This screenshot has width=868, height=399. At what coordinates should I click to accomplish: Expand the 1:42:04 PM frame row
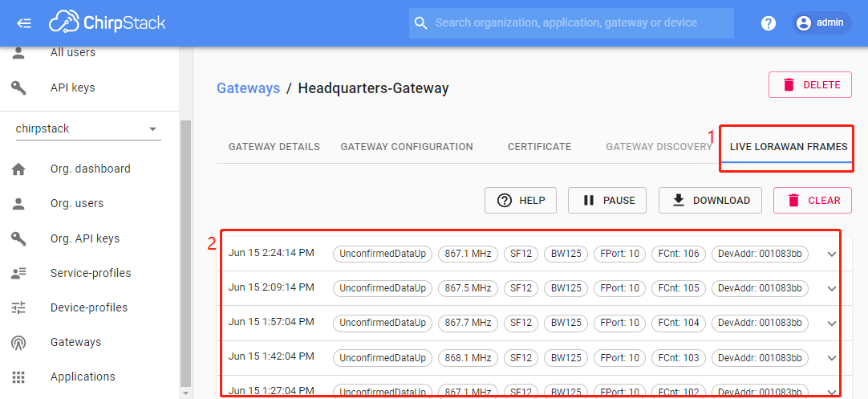tap(831, 358)
